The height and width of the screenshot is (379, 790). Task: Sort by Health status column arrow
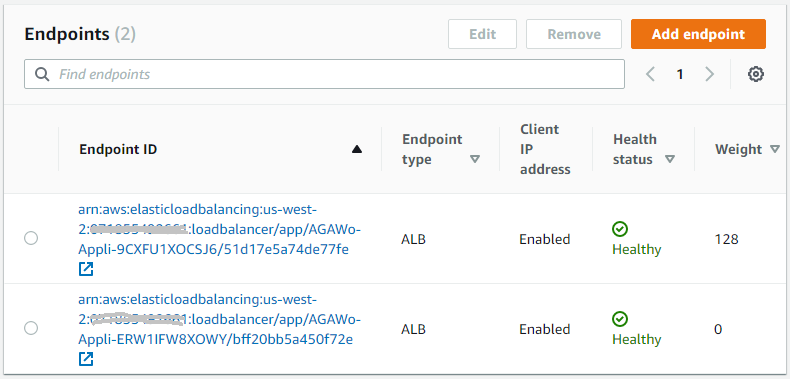670,159
